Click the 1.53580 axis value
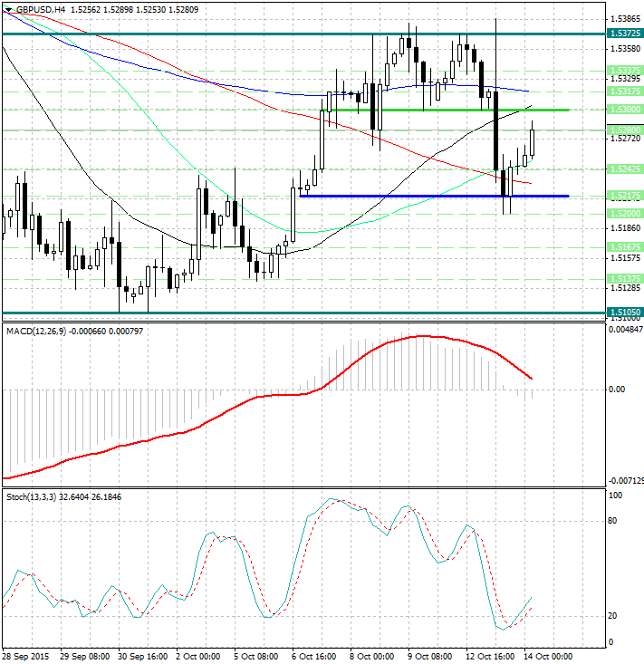 [626, 49]
